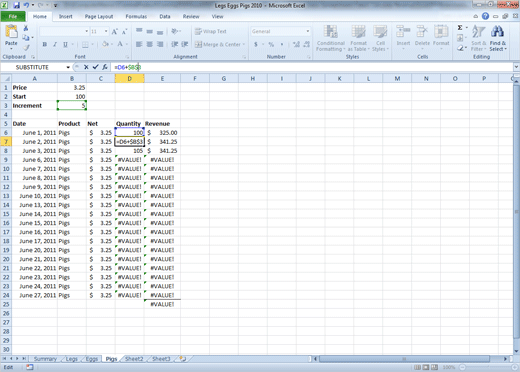The image size is (520, 372).
Task: Toggle Wrap Text option
Action: point(211,31)
